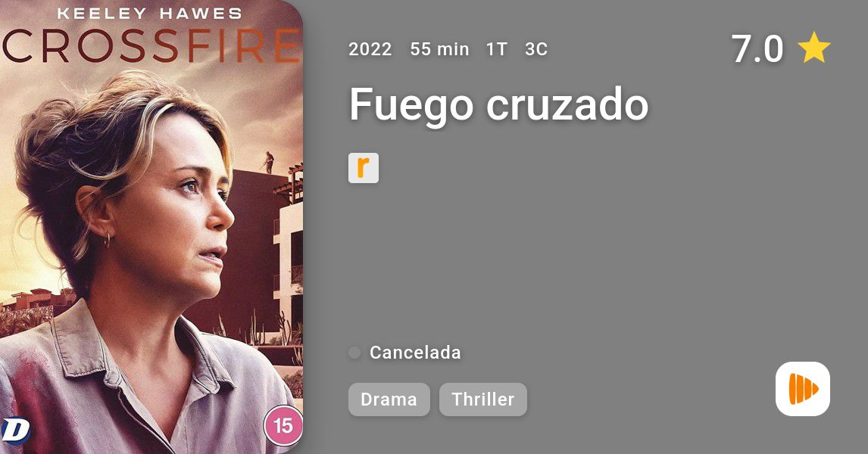Click the 2022 release year
This screenshot has height=454, width=868.
[x=370, y=49]
